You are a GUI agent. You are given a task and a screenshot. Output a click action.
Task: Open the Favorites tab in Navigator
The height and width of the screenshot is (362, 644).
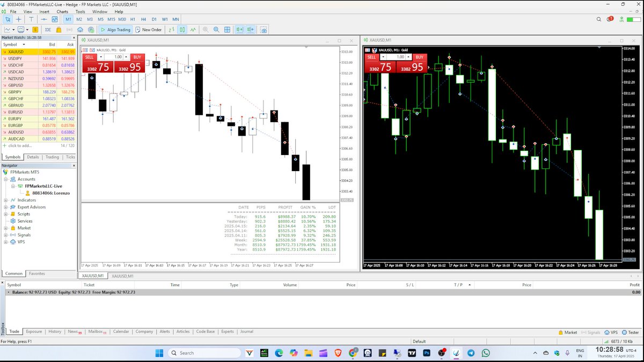point(37,274)
